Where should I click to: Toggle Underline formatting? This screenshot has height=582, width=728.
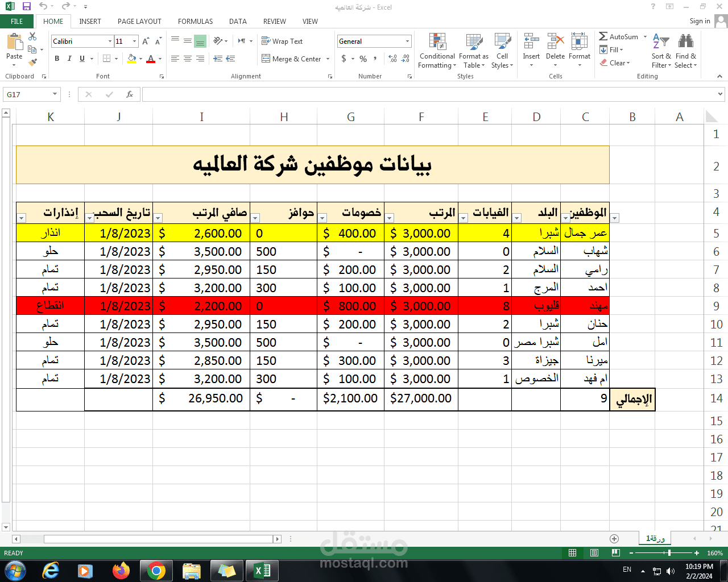82,59
